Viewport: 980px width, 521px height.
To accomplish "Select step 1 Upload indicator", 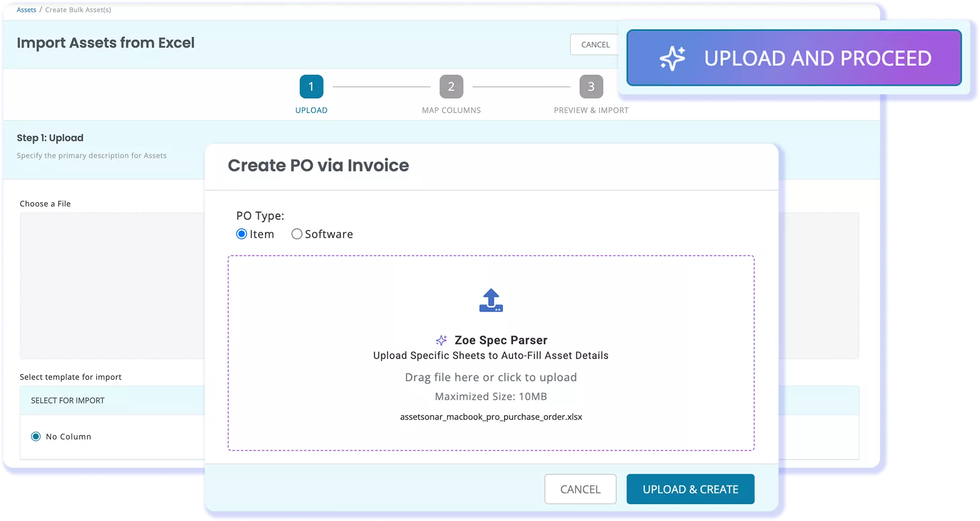I will tap(311, 87).
